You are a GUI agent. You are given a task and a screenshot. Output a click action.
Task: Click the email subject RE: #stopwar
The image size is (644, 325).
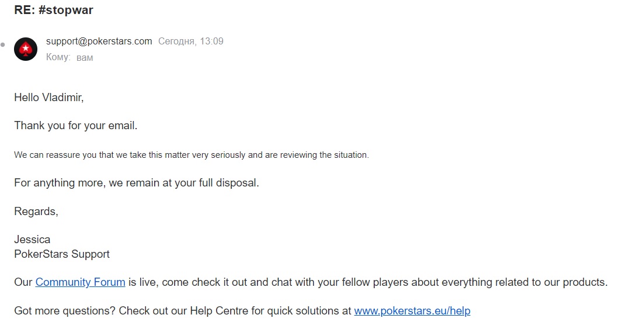53,10
